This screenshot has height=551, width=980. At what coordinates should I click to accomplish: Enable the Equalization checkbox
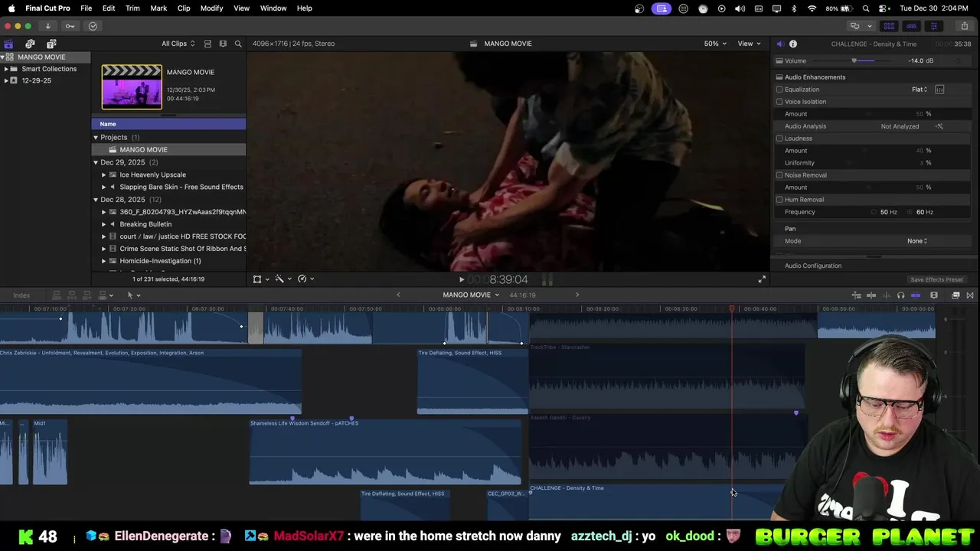pyautogui.click(x=779, y=90)
